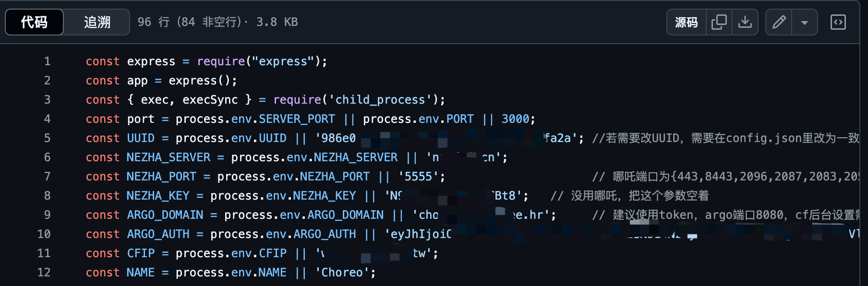This screenshot has width=868, height=286.
Task: Select line number 1
Action: pos(47,61)
